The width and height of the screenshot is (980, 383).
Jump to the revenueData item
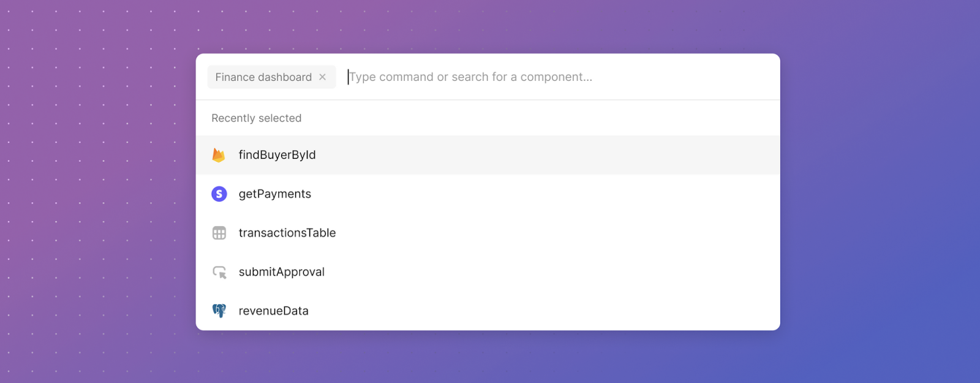[x=273, y=311]
